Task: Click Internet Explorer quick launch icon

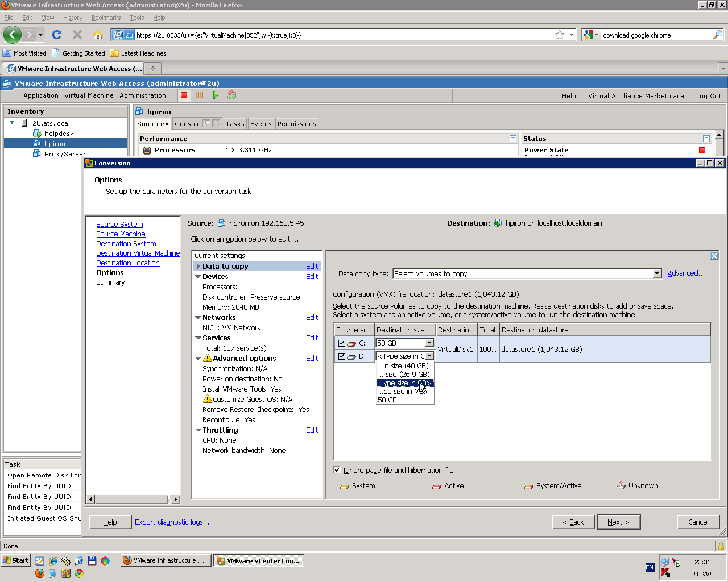Action: click(53, 560)
